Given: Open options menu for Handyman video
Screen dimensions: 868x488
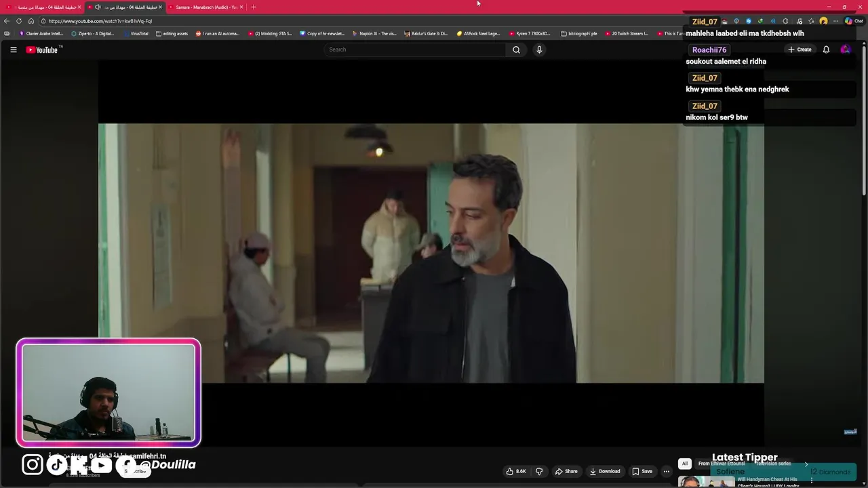Looking at the screenshot, I should pyautogui.click(x=811, y=481).
